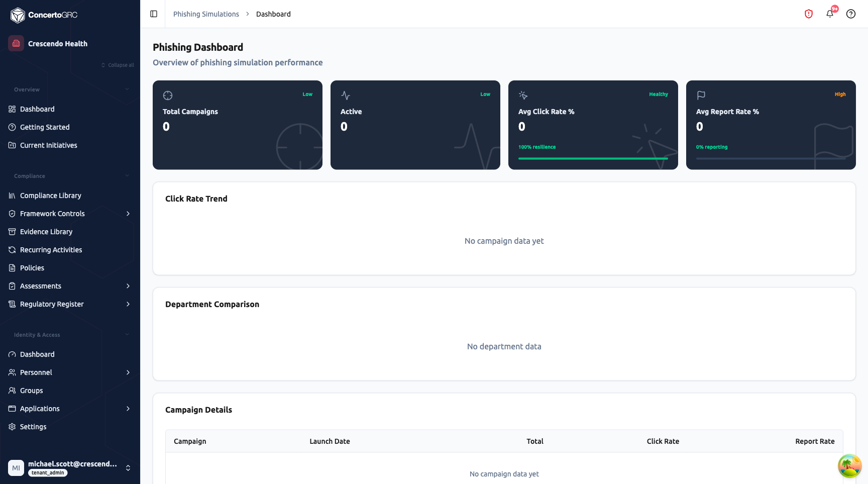Screen dimensions: 868x484
Task: Click the Total Campaigns card
Action: click(238, 125)
